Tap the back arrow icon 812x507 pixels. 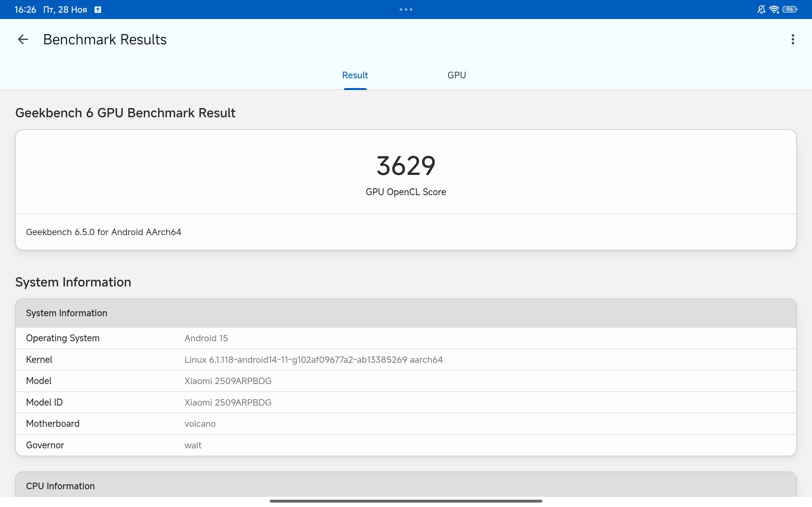23,40
